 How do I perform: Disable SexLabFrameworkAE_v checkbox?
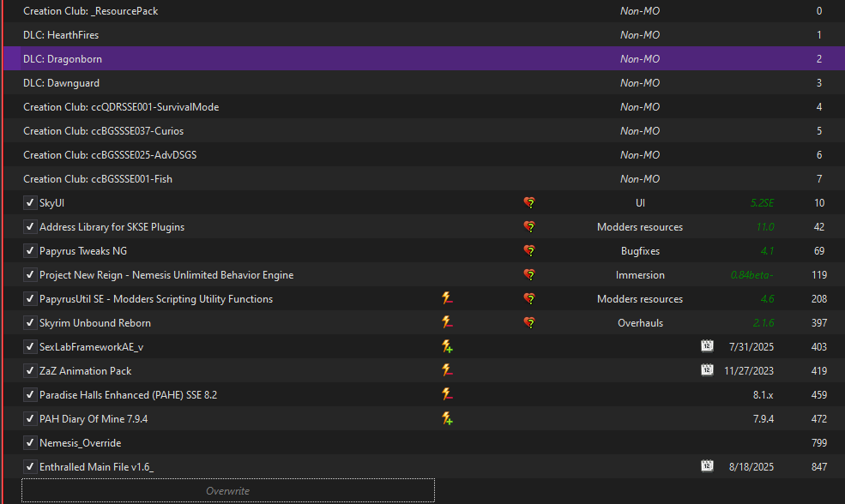(x=30, y=347)
